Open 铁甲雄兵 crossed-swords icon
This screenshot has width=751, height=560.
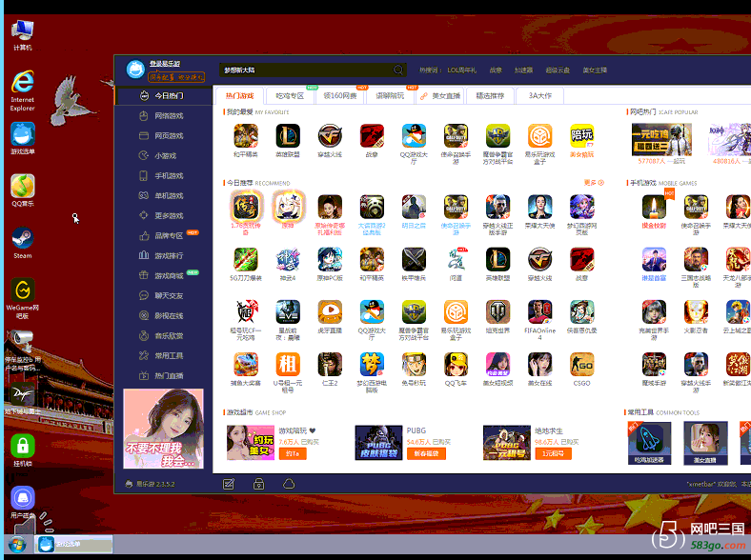[x=414, y=259]
